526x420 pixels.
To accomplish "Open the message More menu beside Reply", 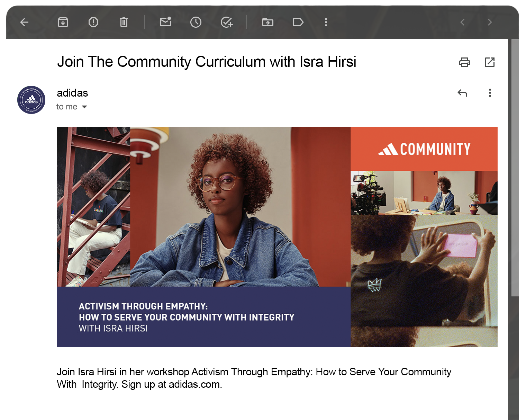I will (x=490, y=93).
